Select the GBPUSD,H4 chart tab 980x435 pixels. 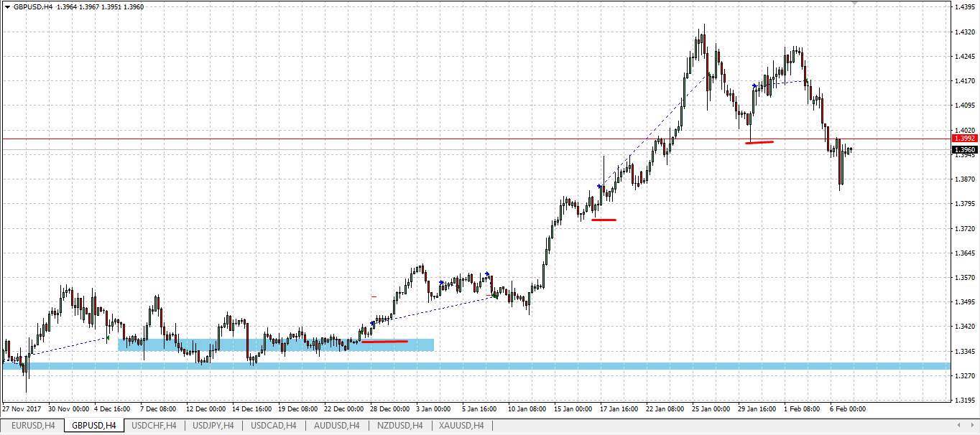(93, 426)
